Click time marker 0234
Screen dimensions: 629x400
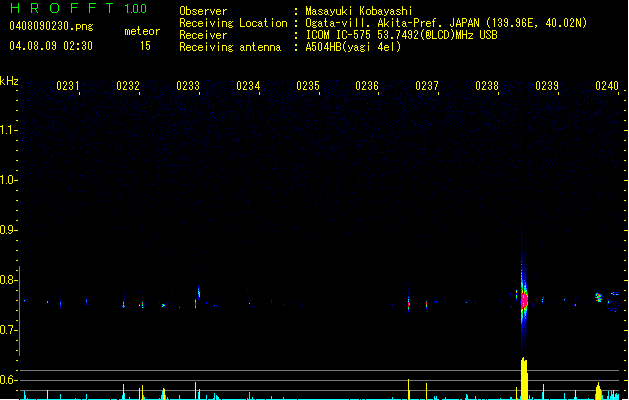pyautogui.click(x=248, y=86)
